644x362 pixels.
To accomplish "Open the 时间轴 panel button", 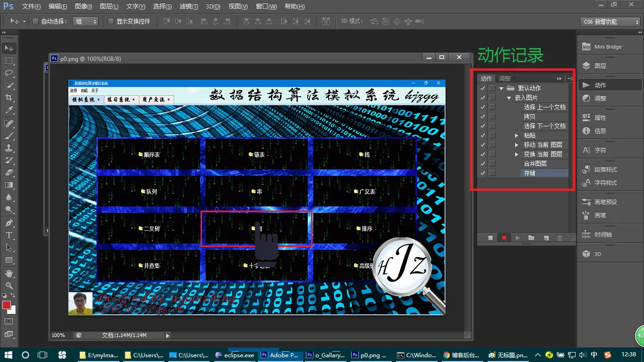I will [x=610, y=234].
